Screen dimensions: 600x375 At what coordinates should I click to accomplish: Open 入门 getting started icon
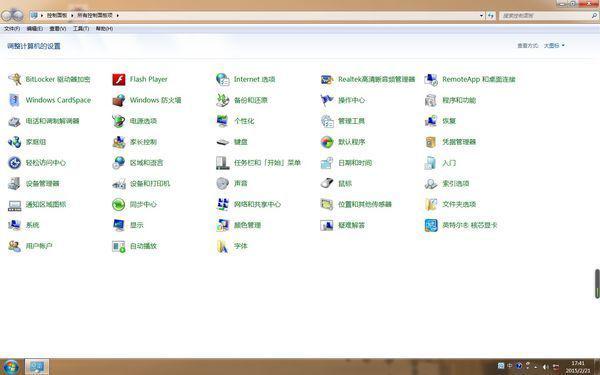point(431,163)
